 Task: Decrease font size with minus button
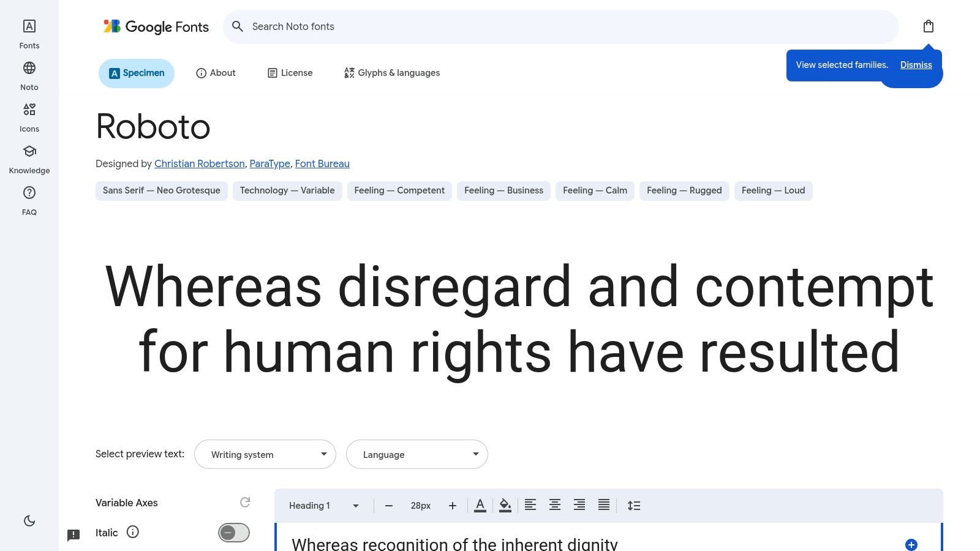(389, 506)
